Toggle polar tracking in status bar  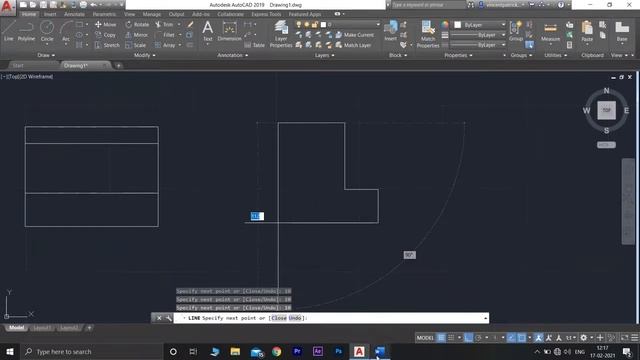pos(478,338)
